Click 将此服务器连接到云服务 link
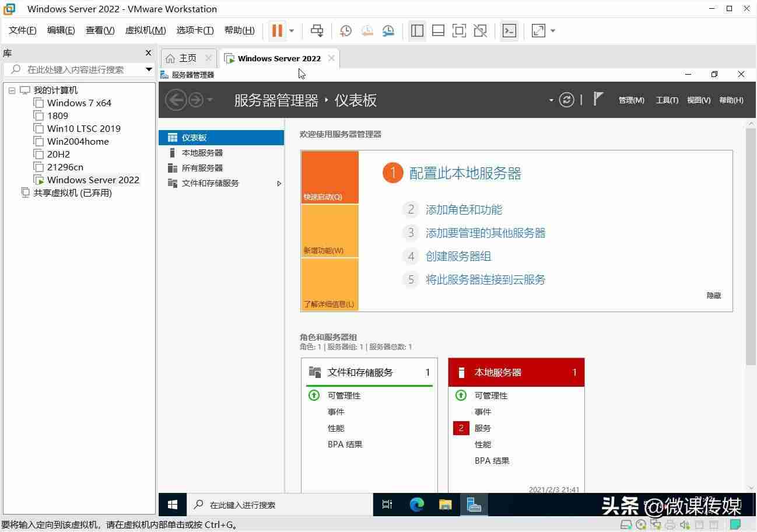The width and height of the screenshot is (757, 532). [x=485, y=280]
